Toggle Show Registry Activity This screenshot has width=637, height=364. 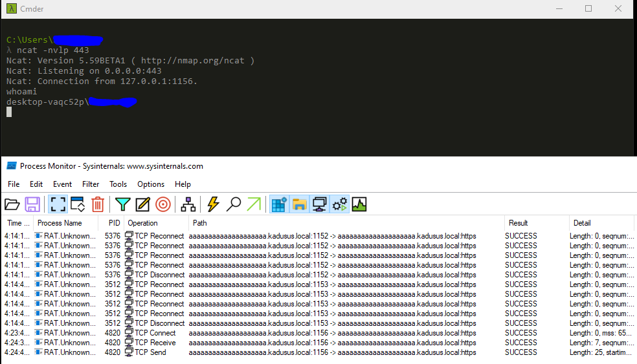coord(279,204)
